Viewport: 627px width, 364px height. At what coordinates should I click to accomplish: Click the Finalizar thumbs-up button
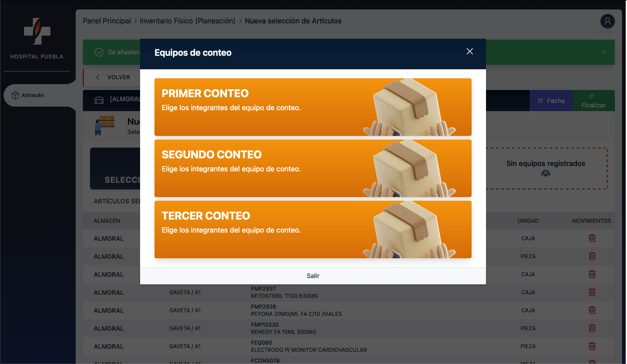tap(593, 101)
